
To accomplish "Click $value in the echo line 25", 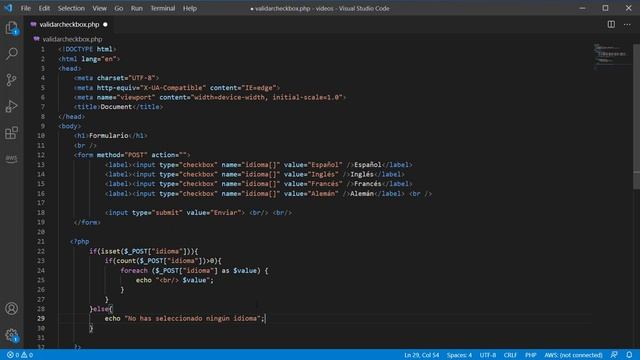I will coord(194,280).
